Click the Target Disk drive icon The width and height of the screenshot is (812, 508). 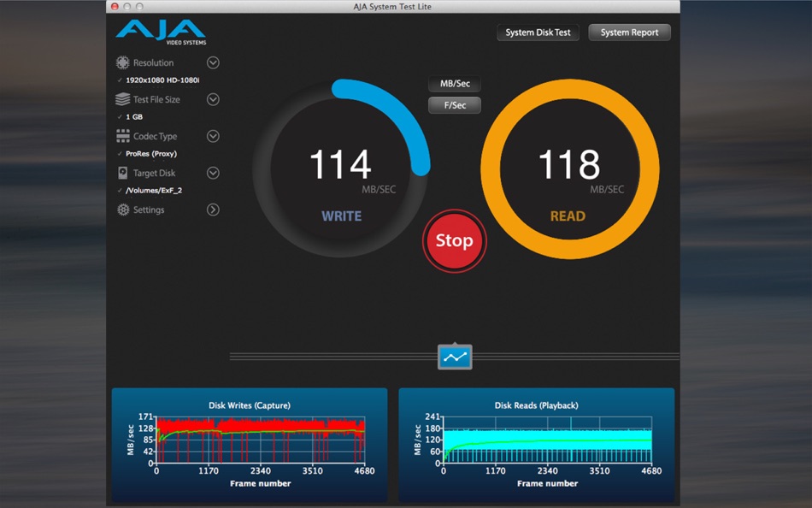point(123,173)
